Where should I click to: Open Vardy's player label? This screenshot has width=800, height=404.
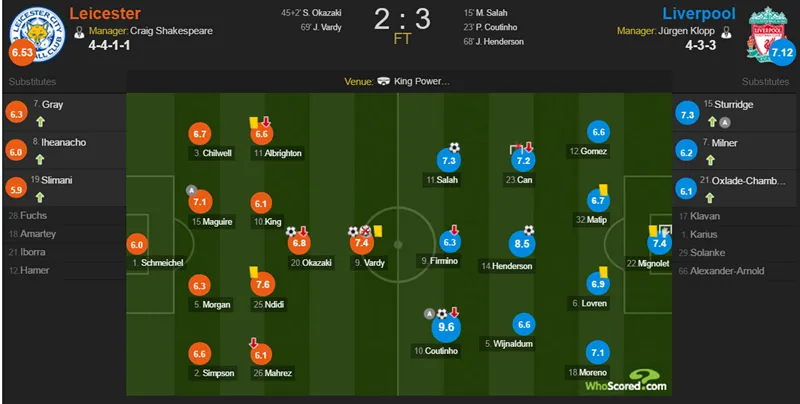pos(369,263)
